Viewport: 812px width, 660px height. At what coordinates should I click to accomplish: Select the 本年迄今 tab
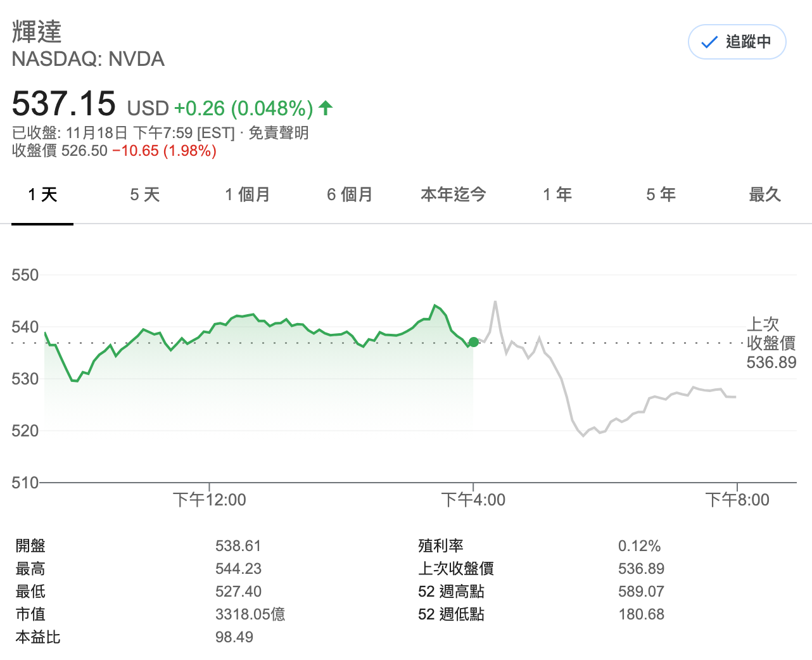pyautogui.click(x=454, y=194)
